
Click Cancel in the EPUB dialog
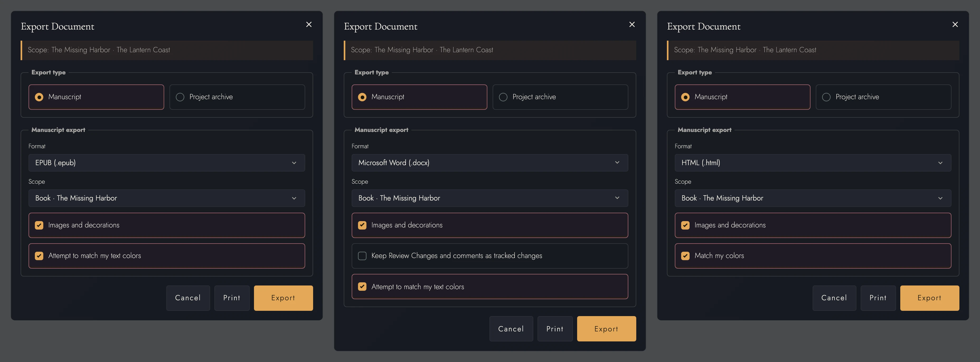[188, 298]
